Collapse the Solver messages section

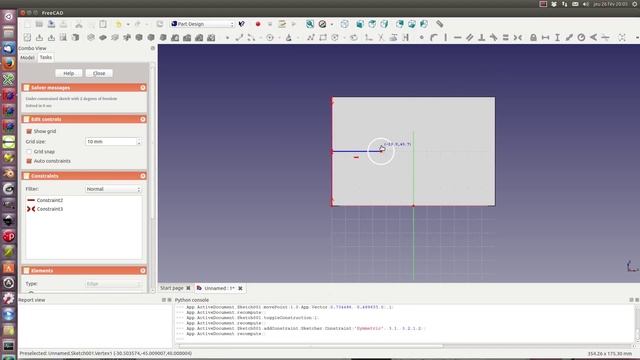[x=143, y=87]
